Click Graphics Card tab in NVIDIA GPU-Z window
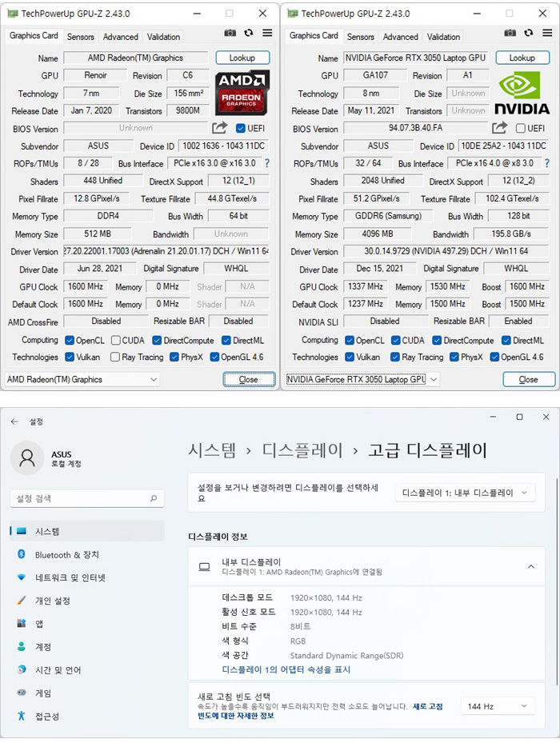Image resolution: width=560 pixels, height=743 pixels. [x=314, y=35]
